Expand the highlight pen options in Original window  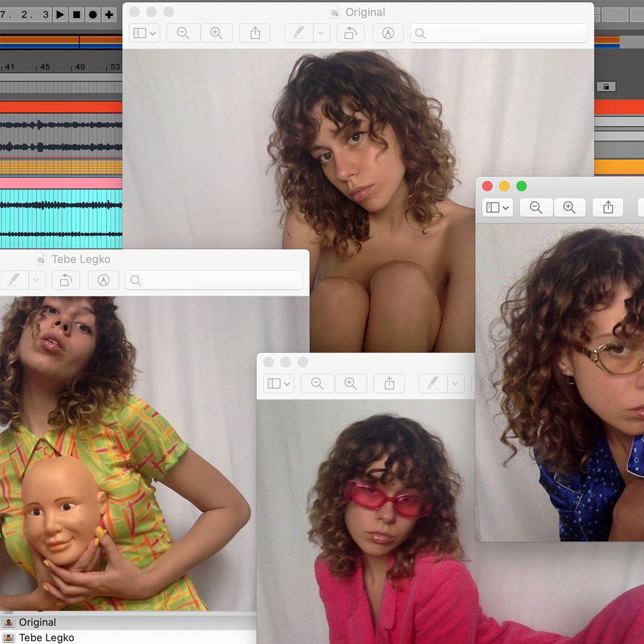click(321, 33)
